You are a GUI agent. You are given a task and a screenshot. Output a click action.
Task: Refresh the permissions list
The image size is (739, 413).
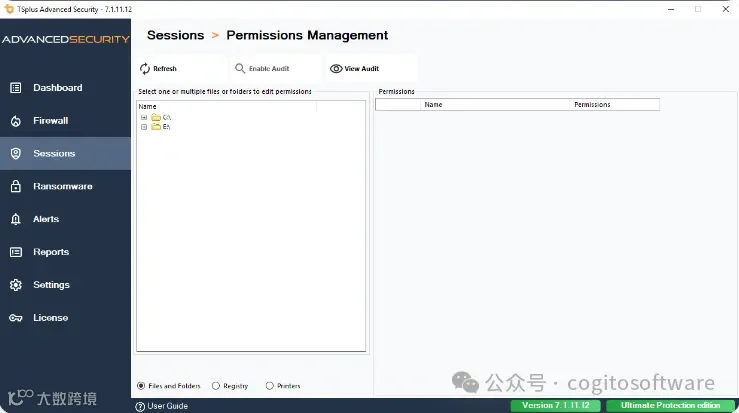coord(164,69)
